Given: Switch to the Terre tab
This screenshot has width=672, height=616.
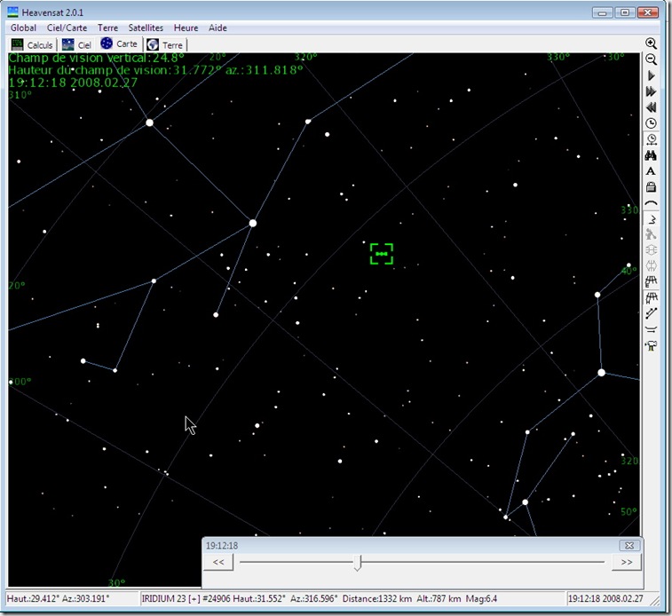Looking at the screenshot, I should pyautogui.click(x=165, y=44).
